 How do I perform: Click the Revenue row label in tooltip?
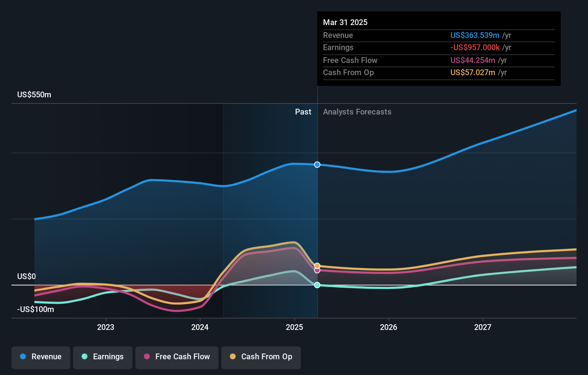tap(338, 35)
